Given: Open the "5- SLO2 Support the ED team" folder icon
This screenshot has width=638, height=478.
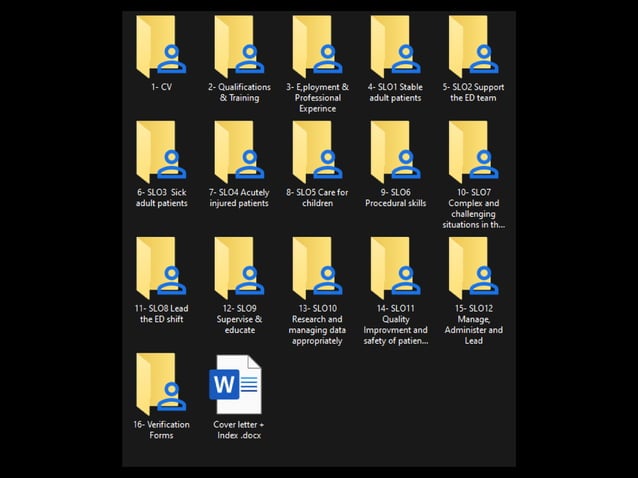Looking at the screenshot, I should pyautogui.click(x=474, y=46).
